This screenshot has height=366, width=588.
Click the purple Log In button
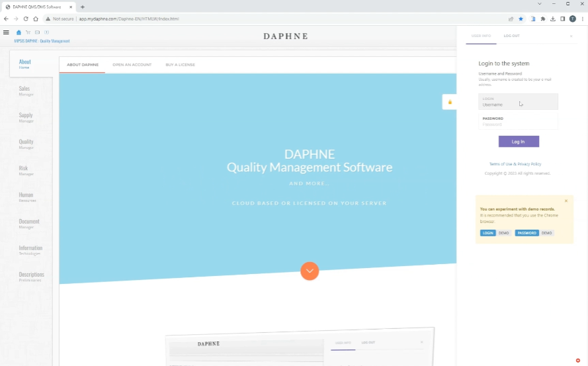519,142
